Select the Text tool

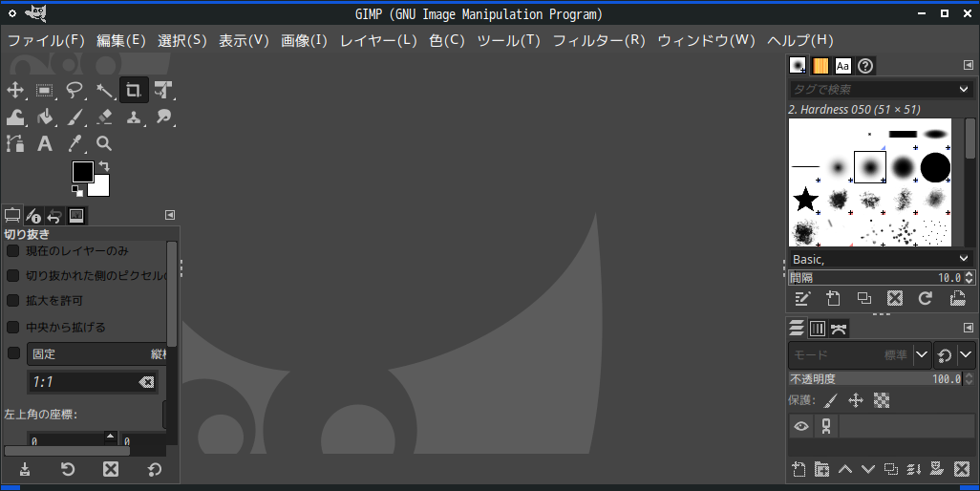(44, 143)
